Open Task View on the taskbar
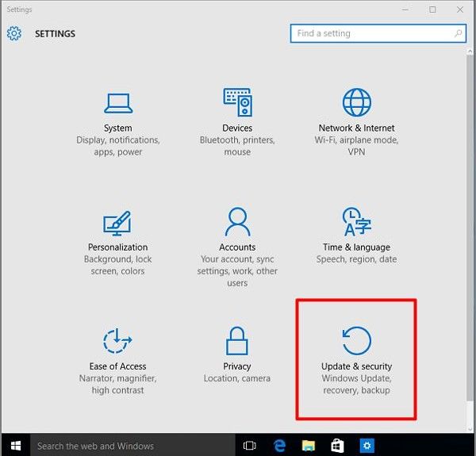Viewport: 476px width, 456px height. (250, 446)
